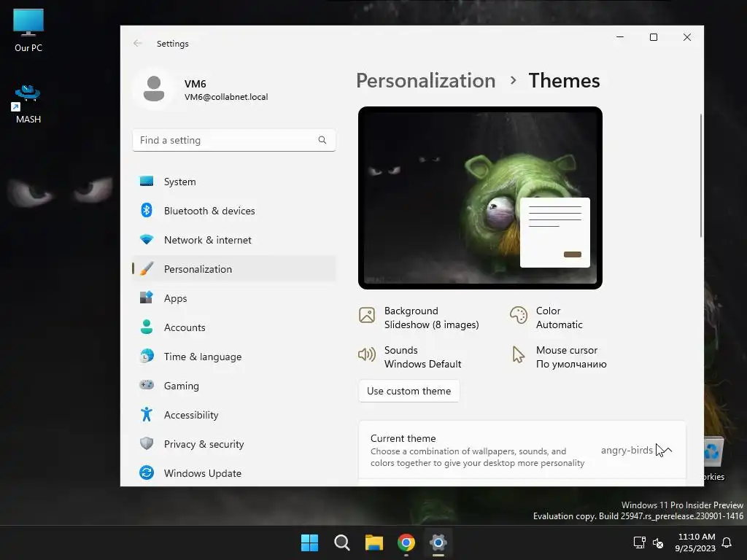Open the Gaming settings page

[x=233, y=386]
